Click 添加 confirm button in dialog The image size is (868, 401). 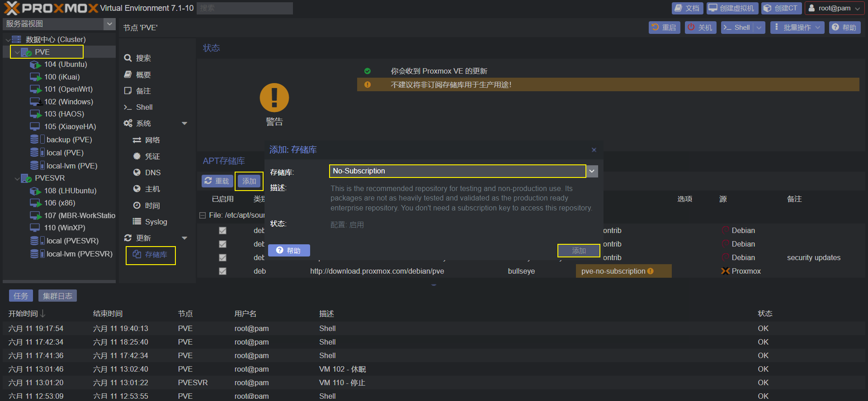point(579,251)
